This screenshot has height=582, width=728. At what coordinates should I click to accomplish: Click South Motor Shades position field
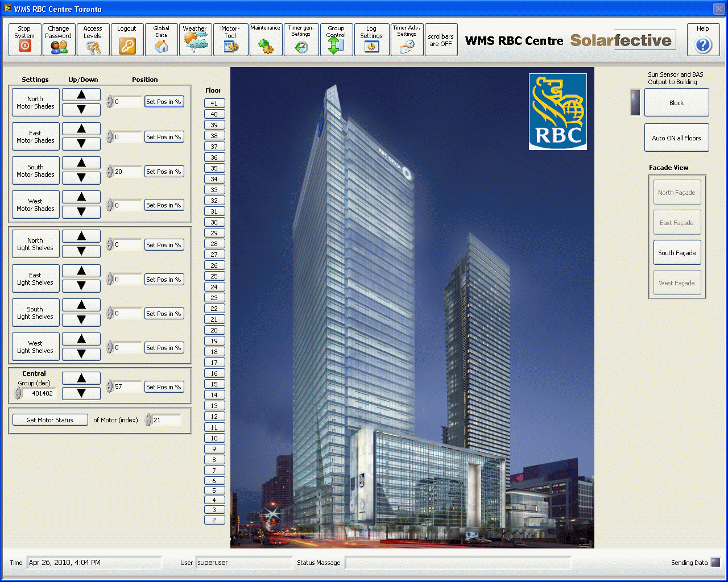tap(128, 171)
